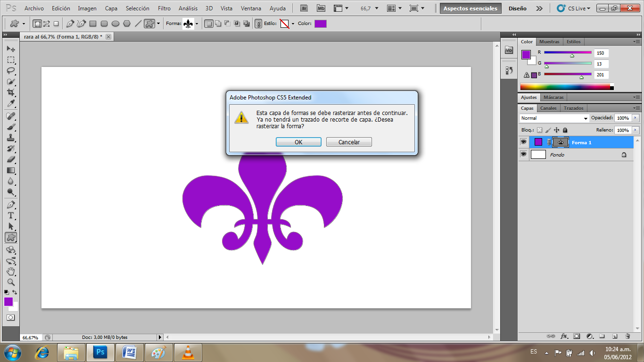644x362 pixels.
Task: Add layer style with fx icon
Action: [x=564, y=336]
